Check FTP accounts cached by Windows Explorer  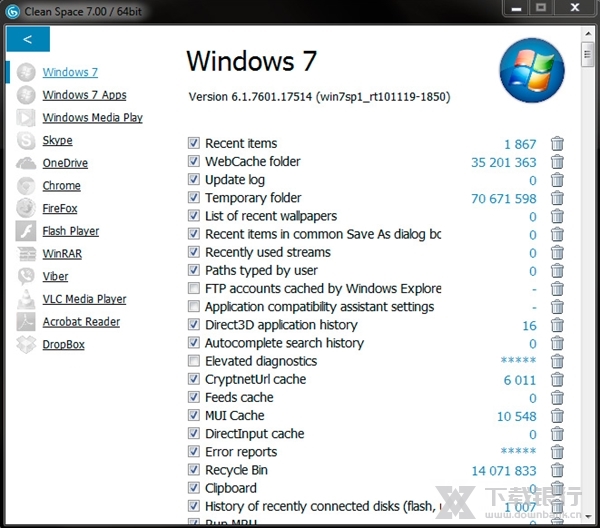(194, 289)
